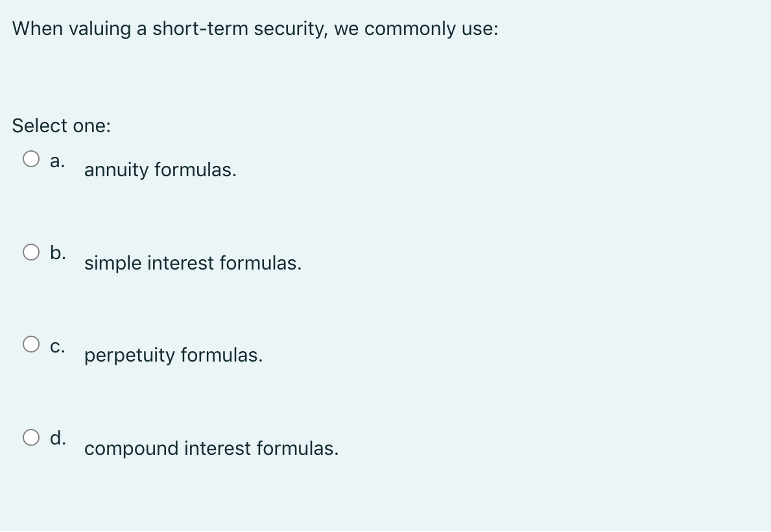The image size is (771, 532).
Task: Click the 'Select one:' heading text
Action: 62,126
